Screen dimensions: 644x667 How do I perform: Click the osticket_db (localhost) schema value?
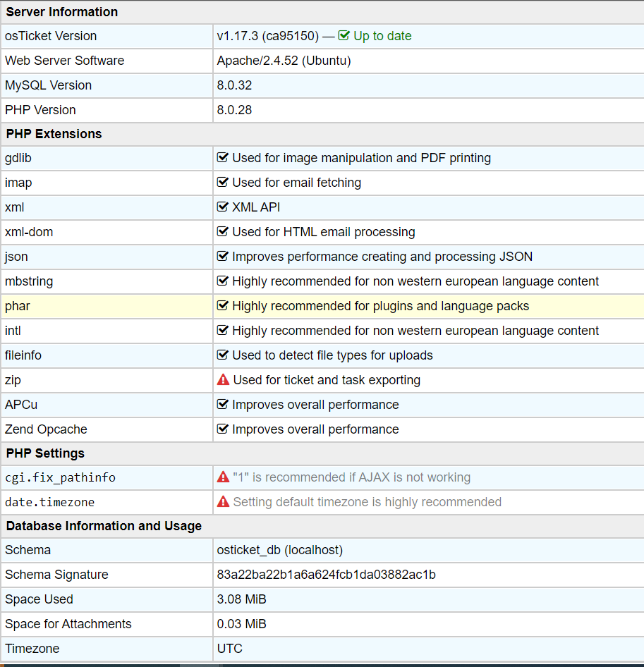coord(280,550)
